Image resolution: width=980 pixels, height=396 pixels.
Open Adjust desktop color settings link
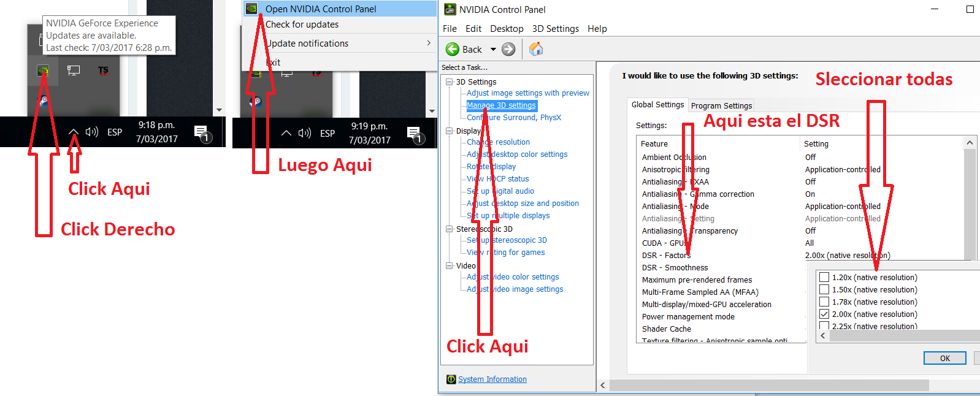click(517, 154)
